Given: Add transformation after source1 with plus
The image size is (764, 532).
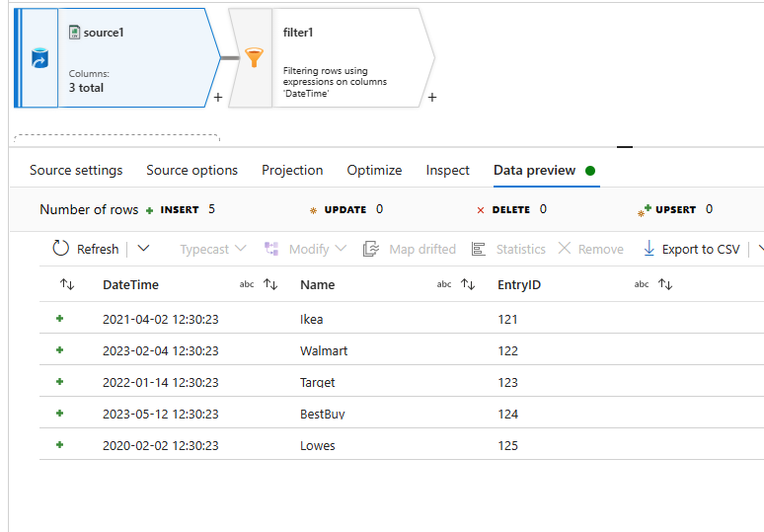Looking at the screenshot, I should (217, 98).
